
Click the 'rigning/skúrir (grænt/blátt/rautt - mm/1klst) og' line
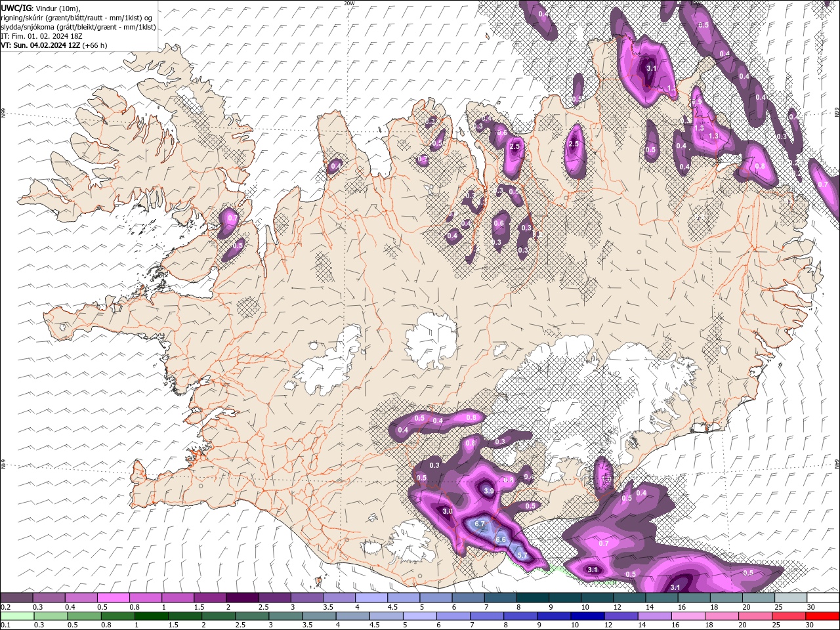coord(77,18)
